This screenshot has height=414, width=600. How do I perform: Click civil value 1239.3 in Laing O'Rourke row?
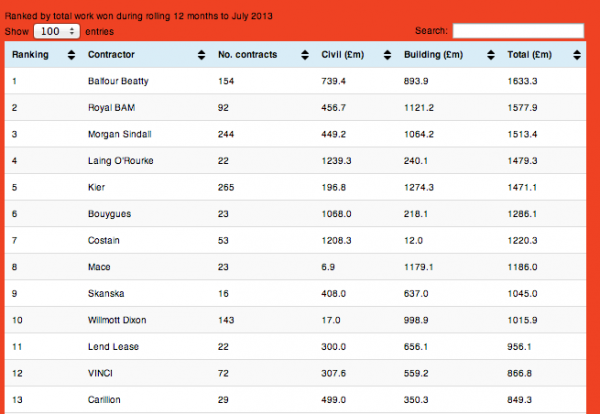coord(336,161)
